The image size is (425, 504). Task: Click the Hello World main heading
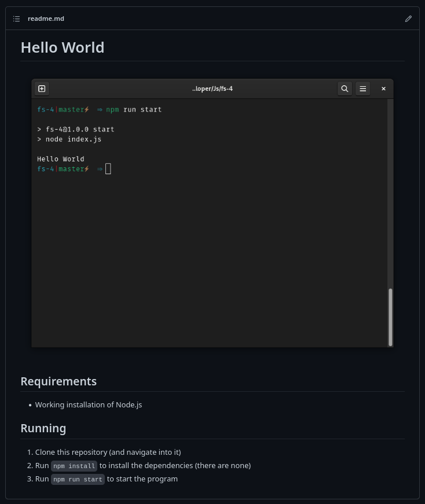click(x=63, y=47)
